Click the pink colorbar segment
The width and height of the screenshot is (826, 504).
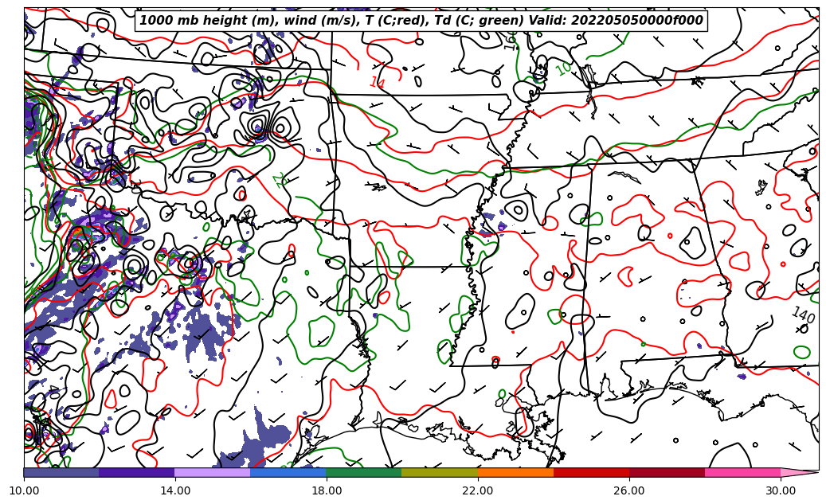coord(742,472)
